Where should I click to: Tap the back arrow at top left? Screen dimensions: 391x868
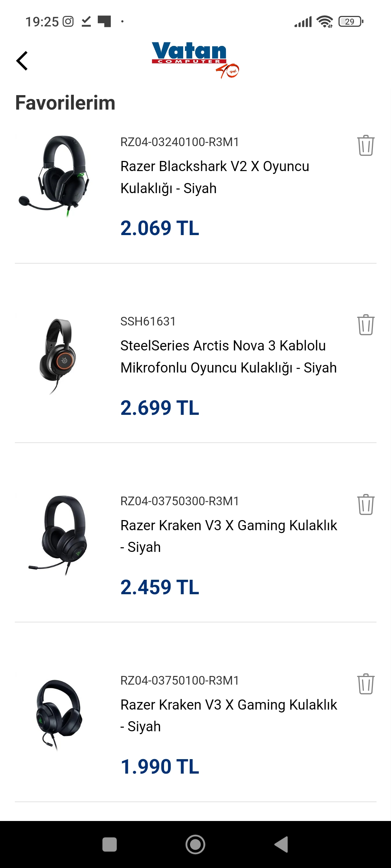(x=22, y=61)
